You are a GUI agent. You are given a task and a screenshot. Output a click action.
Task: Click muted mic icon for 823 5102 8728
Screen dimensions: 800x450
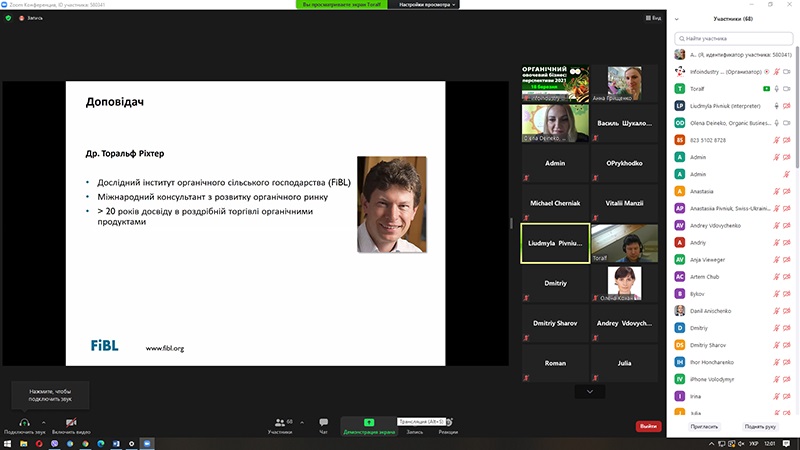pos(777,140)
